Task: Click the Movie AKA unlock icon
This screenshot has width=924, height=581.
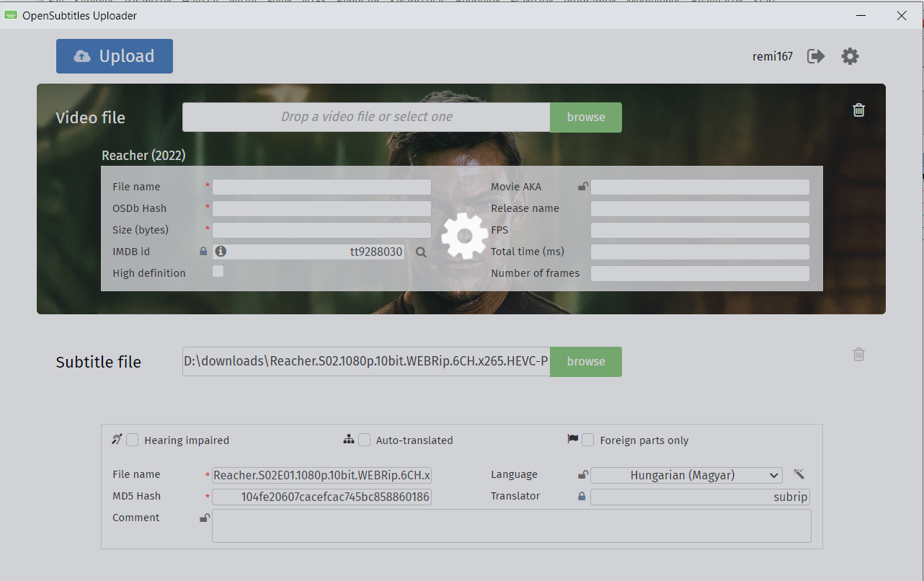Action: (x=582, y=187)
